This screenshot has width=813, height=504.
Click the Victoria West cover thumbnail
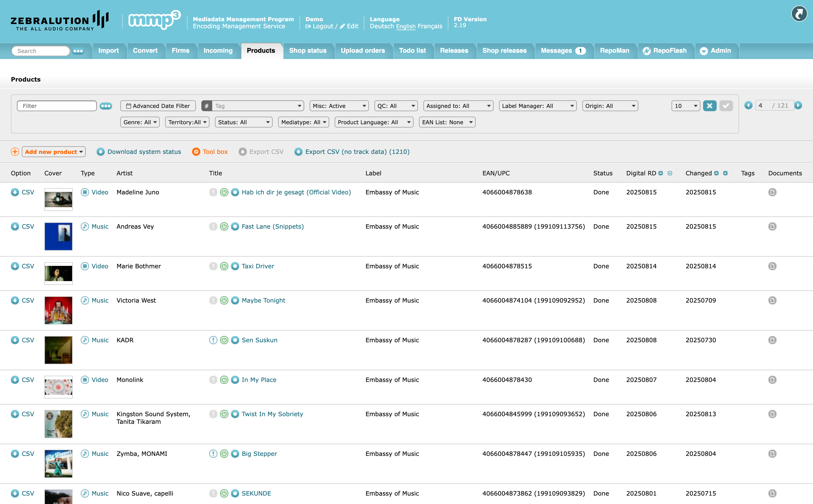pos(58,310)
